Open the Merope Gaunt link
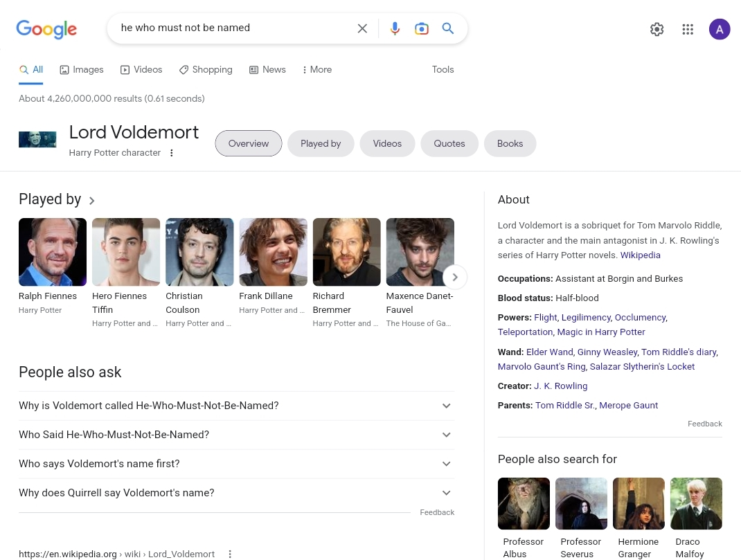The image size is (741, 560). click(x=629, y=405)
